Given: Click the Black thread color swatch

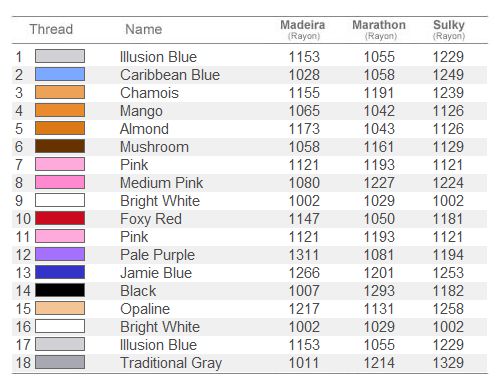Looking at the screenshot, I should tap(60, 290).
